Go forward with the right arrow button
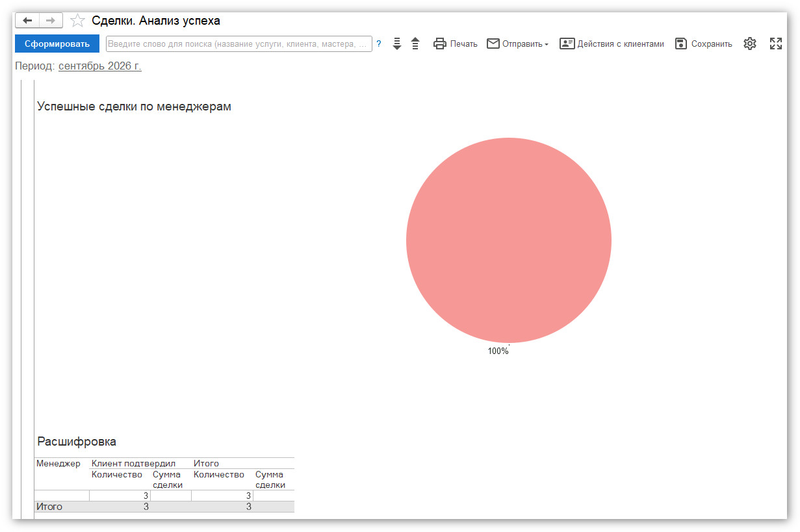Screen dimensions: 800x532 (51, 21)
